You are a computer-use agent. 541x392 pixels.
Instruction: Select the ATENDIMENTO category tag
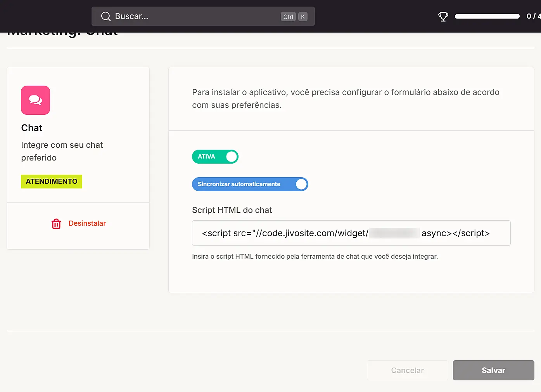pyautogui.click(x=52, y=181)
